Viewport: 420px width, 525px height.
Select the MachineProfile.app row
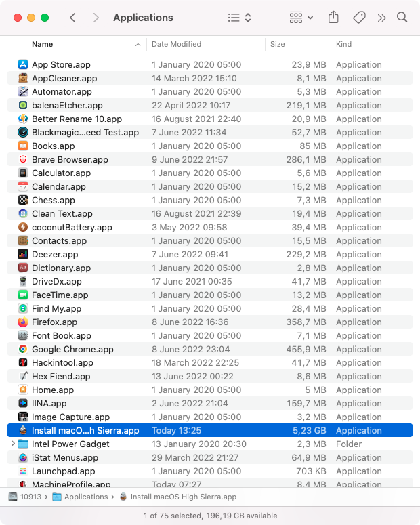pos(210,483)
